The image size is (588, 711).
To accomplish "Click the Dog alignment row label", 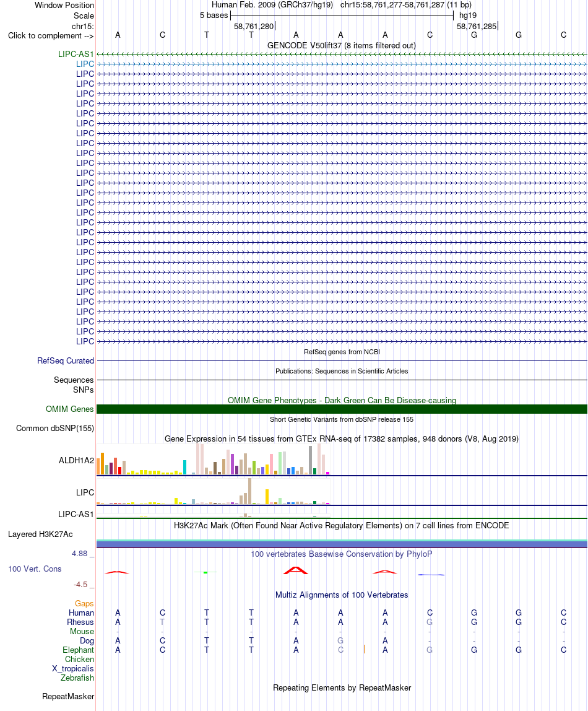I will coord(87,641).
